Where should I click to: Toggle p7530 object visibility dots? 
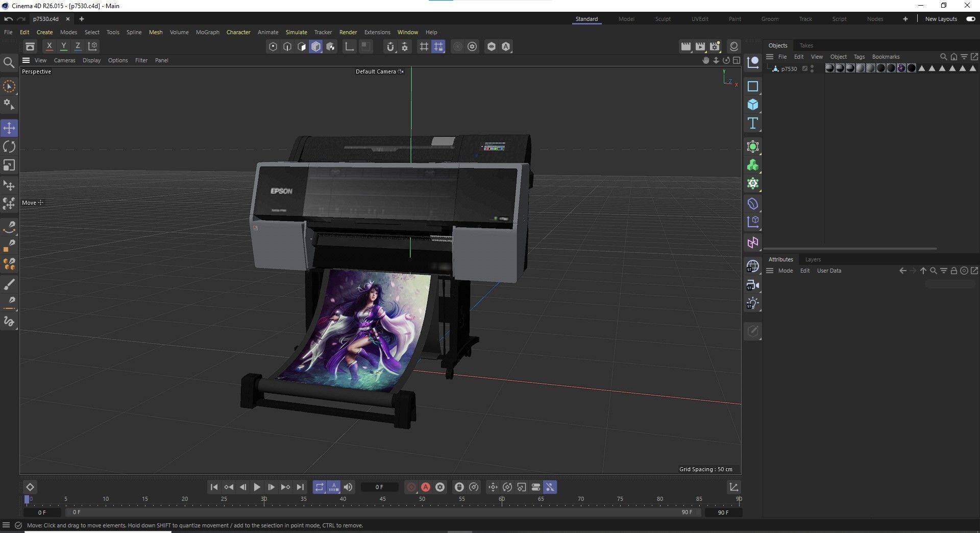pos(812,68)
